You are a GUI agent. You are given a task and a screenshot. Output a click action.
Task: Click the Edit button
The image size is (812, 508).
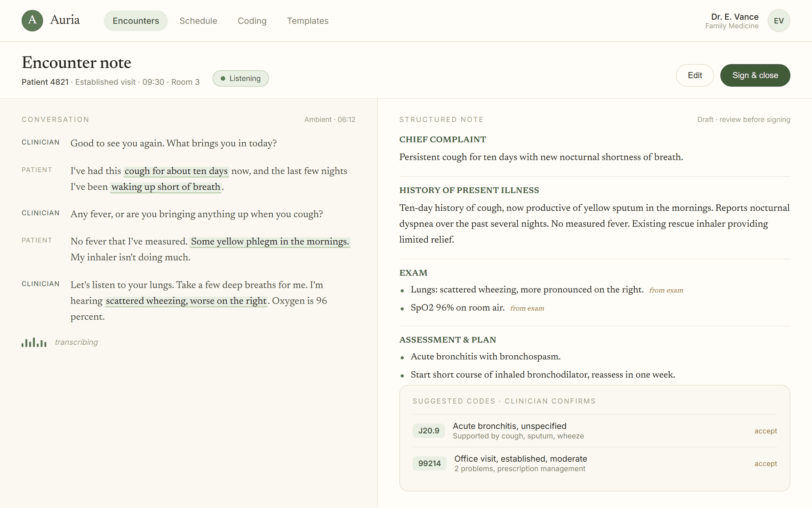695,75
